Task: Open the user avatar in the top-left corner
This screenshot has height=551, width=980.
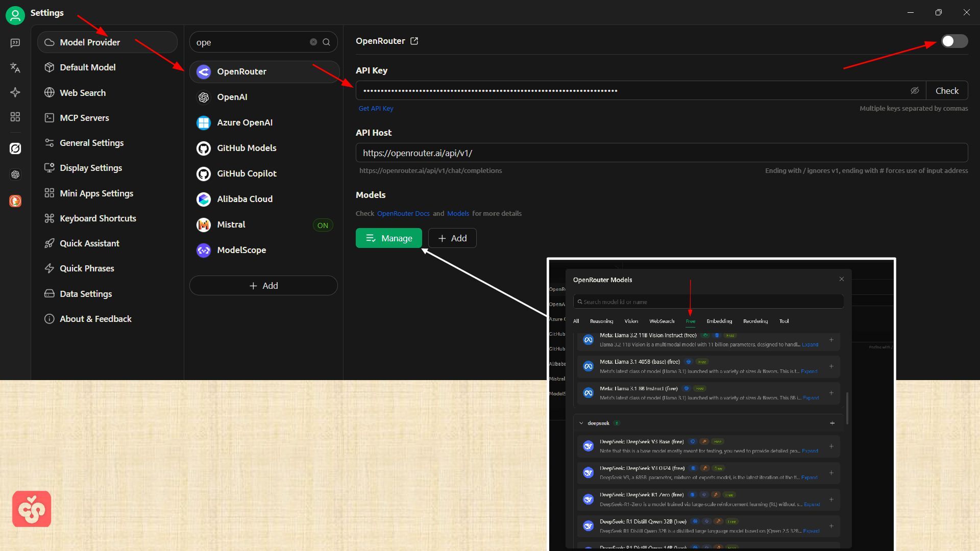Action: [x=15, y=15]
